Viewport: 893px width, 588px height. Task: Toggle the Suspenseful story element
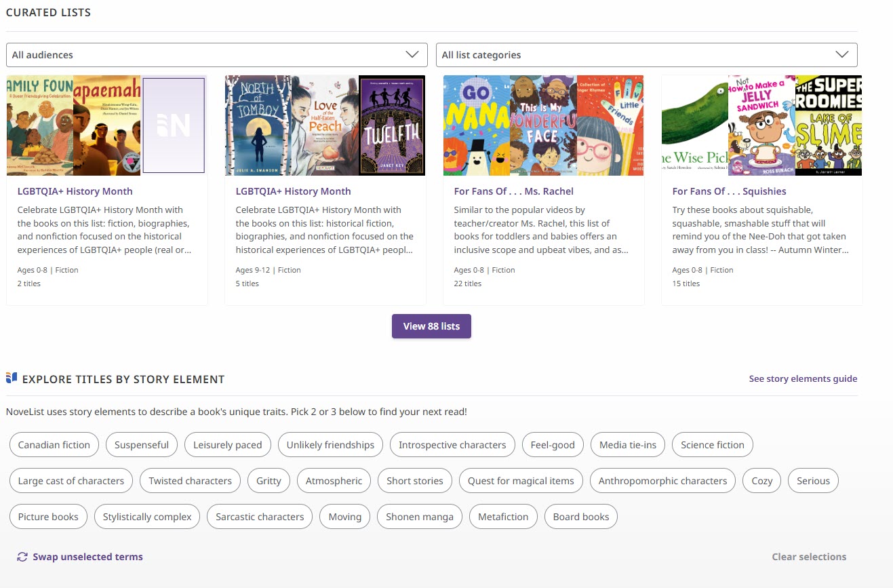[x=142, y=445]
